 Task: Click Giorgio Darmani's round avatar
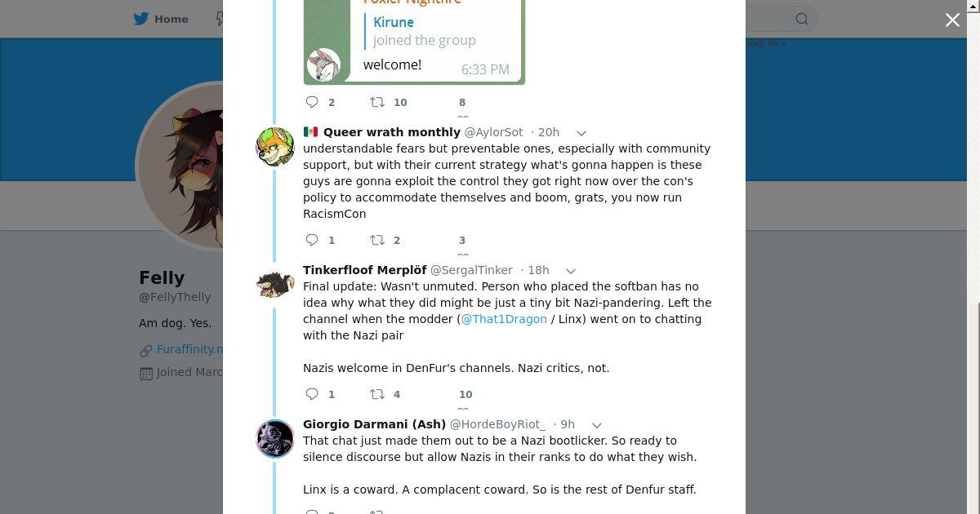pyautogui.click(x=275, y=439)
